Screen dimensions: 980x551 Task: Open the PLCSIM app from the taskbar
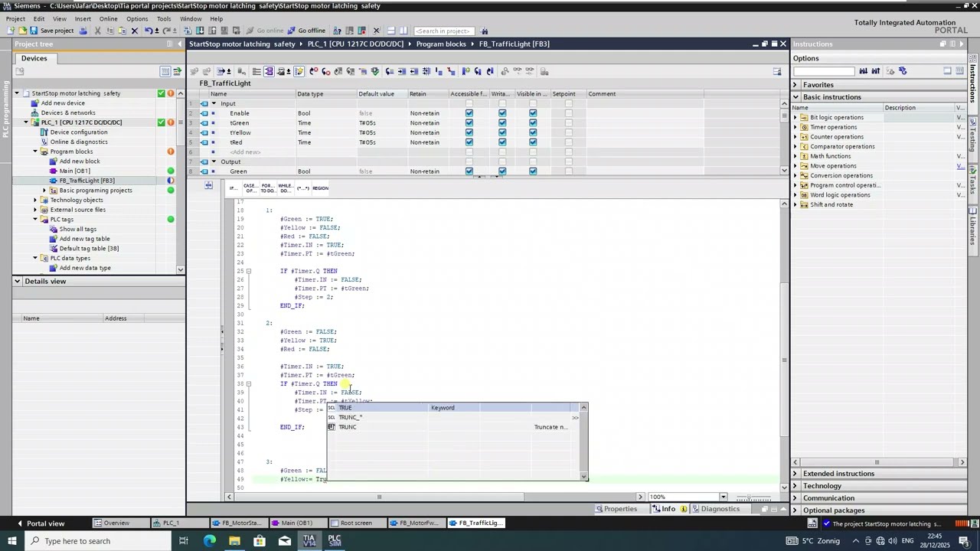335,541
